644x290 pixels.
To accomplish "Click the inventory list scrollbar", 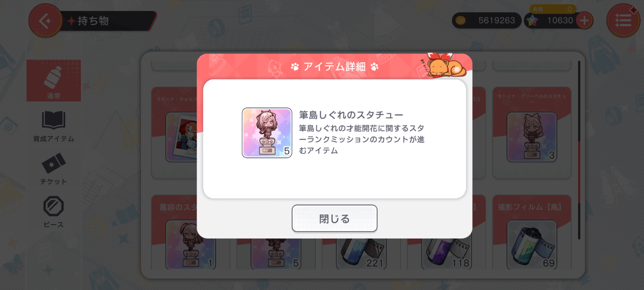I will (x=579, y=150).
